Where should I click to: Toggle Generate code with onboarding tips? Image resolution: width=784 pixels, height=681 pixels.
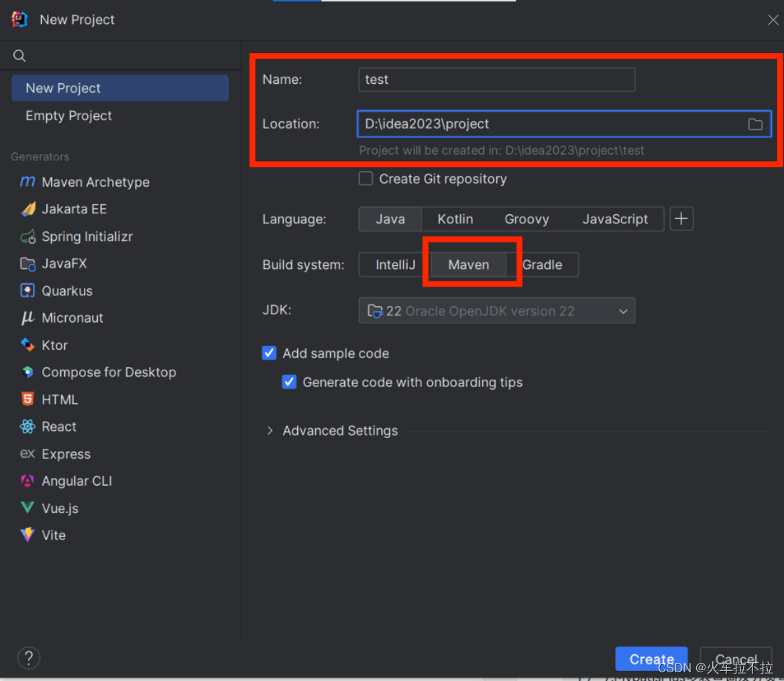pyautogui.click(x=289, y=382)
